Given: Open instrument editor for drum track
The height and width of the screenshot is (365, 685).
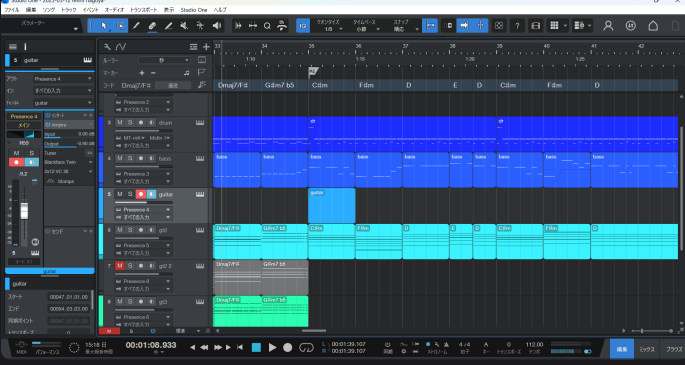Looking at the screenshot, I should pyautogui.click(x=200, y=123).
